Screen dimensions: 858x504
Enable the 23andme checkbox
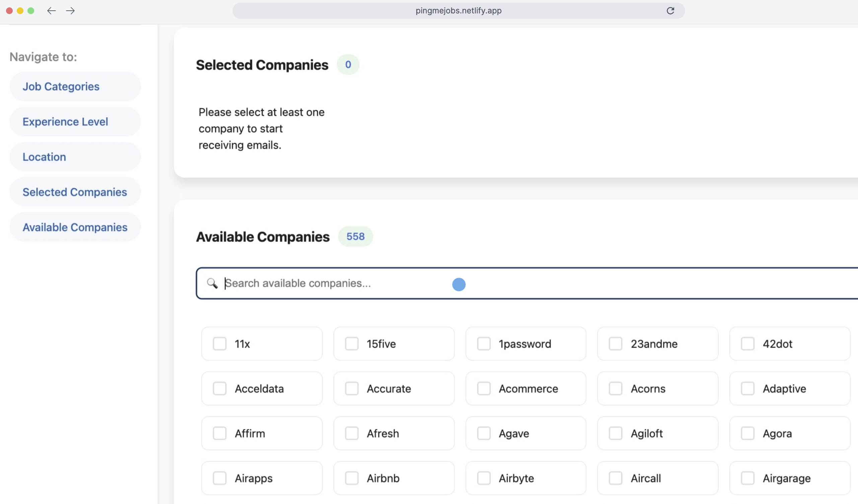pos(616,344)
